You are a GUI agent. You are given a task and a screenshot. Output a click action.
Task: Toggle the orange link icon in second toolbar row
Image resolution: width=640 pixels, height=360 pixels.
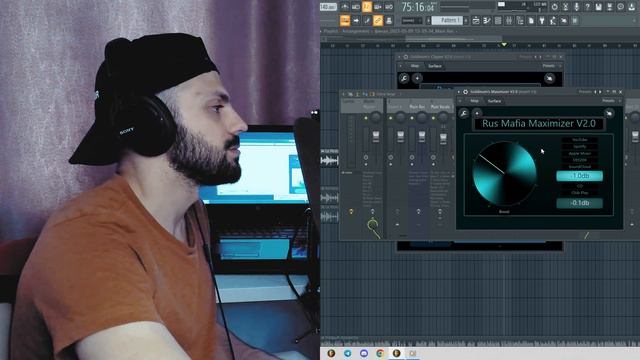click(x=378, y=20)
